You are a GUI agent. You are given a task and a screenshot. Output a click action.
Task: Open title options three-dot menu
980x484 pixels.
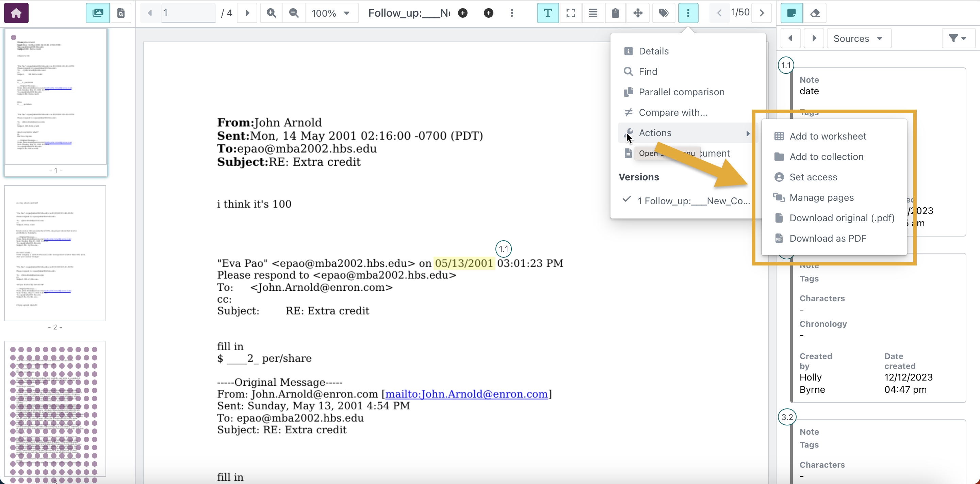pos(512,13)
